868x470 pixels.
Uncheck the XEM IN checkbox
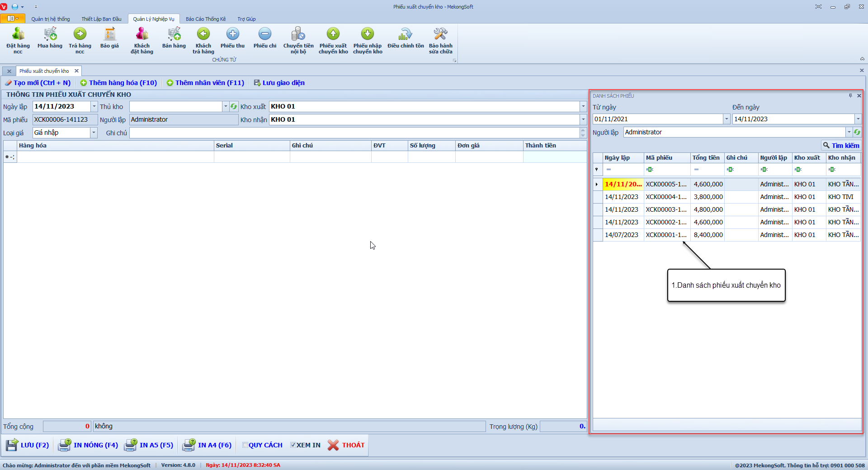pyautogui.click(x=293, y=445)
